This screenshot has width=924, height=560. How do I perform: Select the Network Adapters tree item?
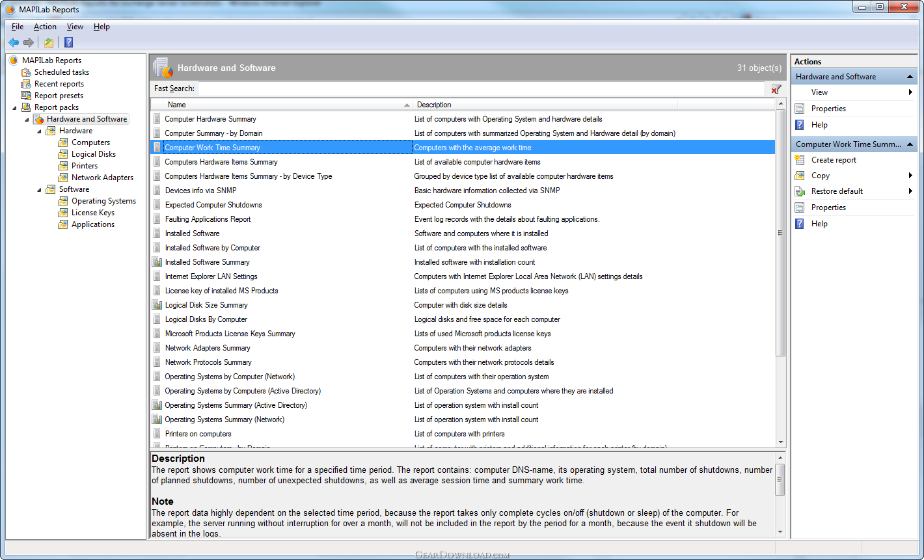point(102,178)
